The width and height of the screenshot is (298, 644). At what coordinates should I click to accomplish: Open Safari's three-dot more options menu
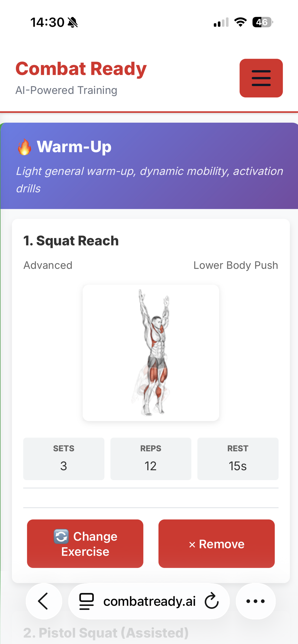pos(255,602)
